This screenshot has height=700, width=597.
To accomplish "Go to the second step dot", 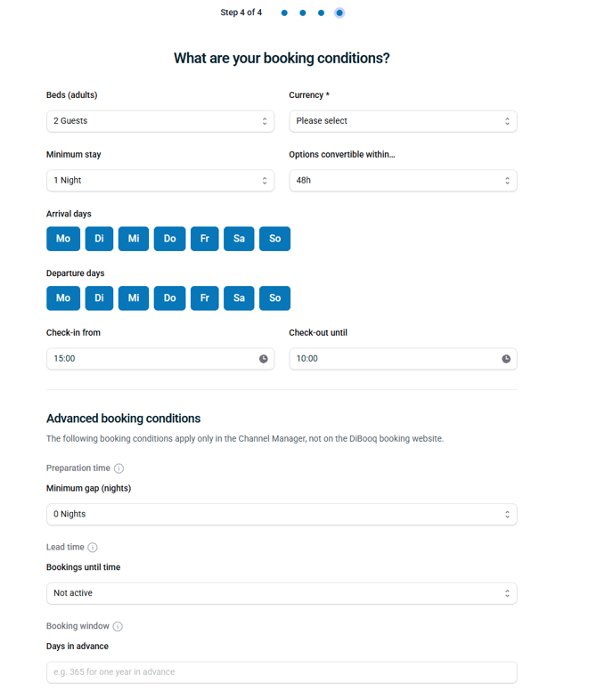I will (x=303, y=13).
